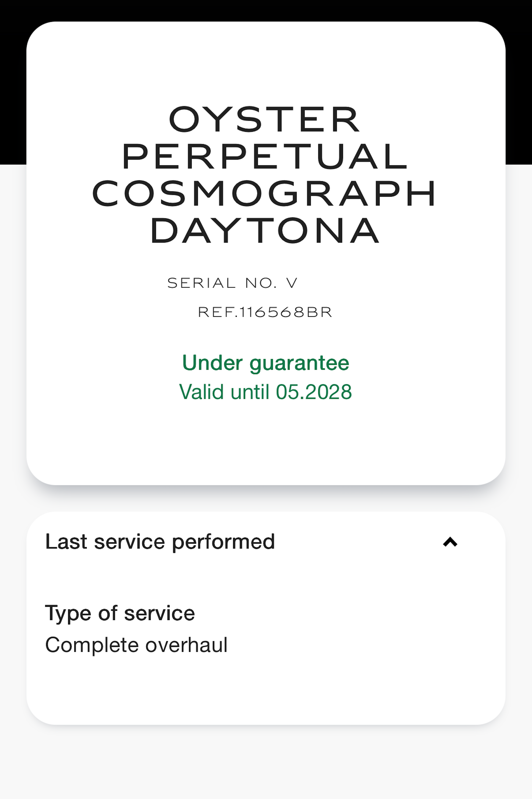Tap the word DAYTONA in title
This screenshot has height=799, width=532.
click(265, 230)
